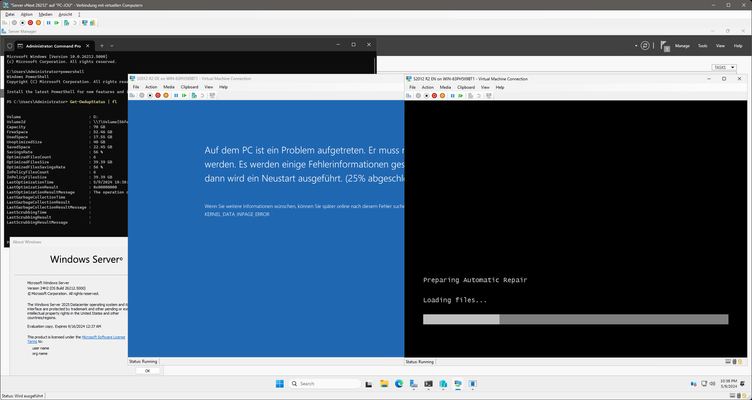Open the Aktion menu in the outer VM window
This screenshot has height=400, width=752.
[27, 14]
